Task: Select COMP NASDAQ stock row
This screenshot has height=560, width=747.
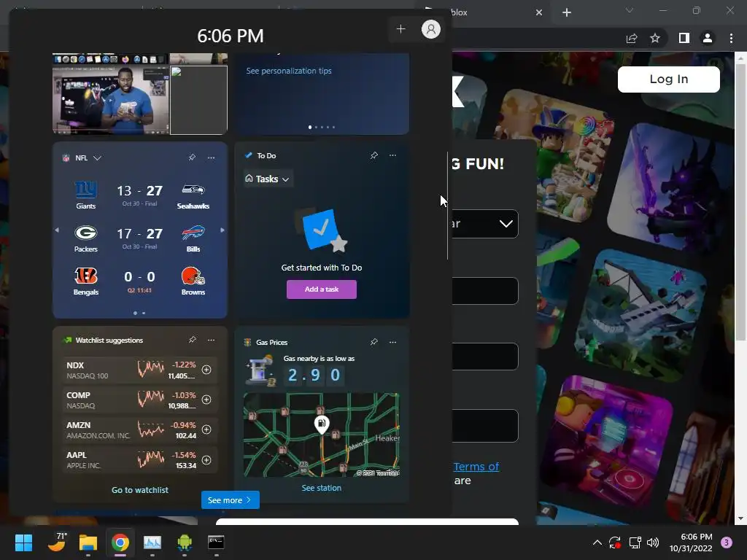Action: (x=139, y=400)
